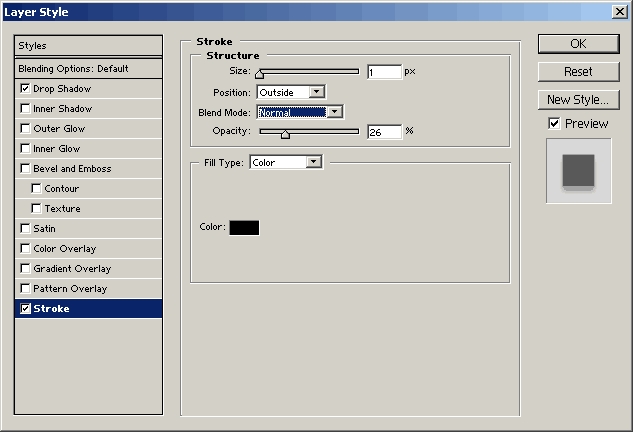Open the Satin settings label
633x432 pixels.
pyautogui.click(x=44, y=229)
